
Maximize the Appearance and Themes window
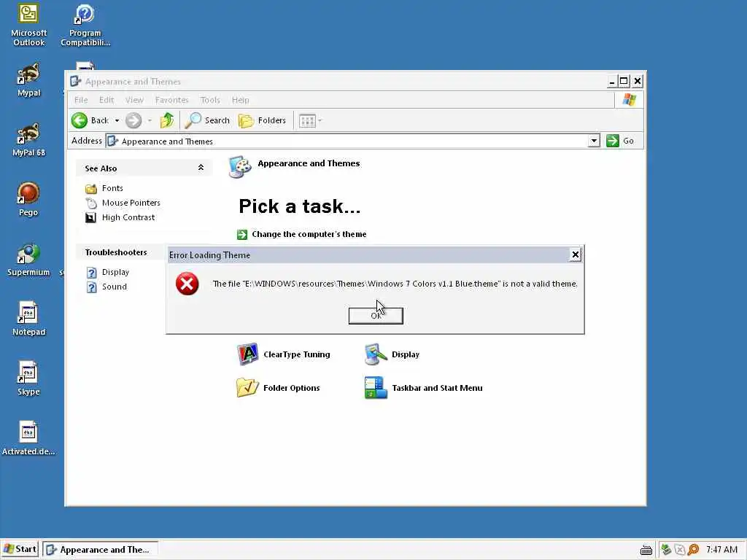point(624,82)
